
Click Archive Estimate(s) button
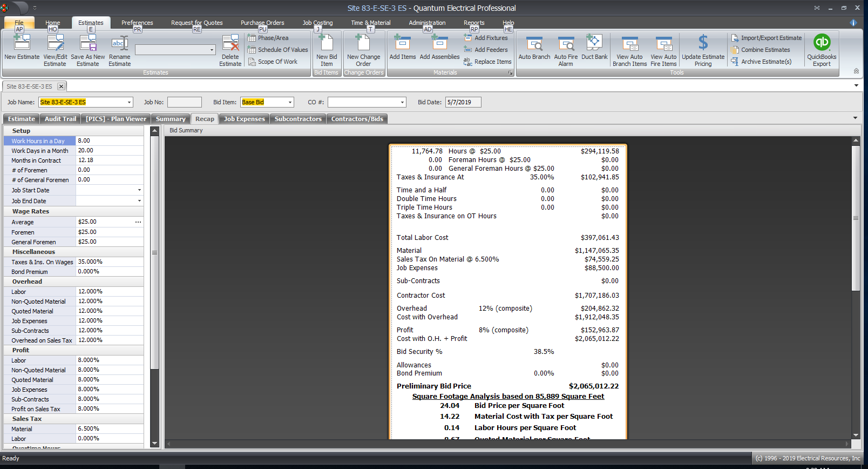pyautogui.click(x=765, y=62)
